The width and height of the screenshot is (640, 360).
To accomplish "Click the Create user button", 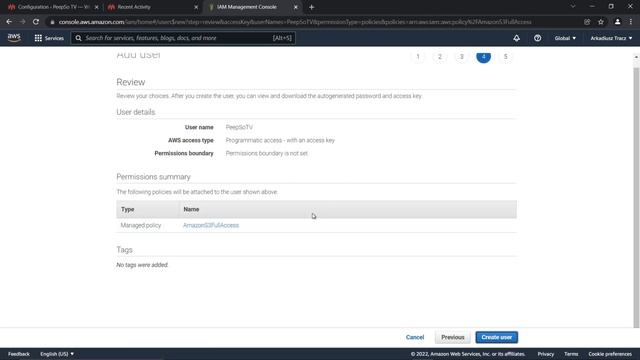I will [496, 337].
